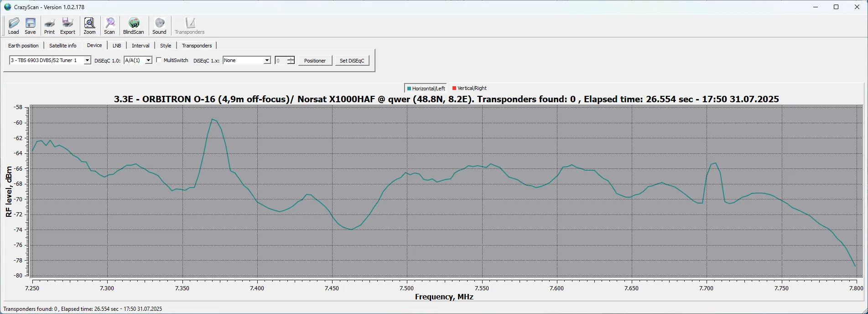Print the spectrum chart
868x314 pixels.
[49, 26]
